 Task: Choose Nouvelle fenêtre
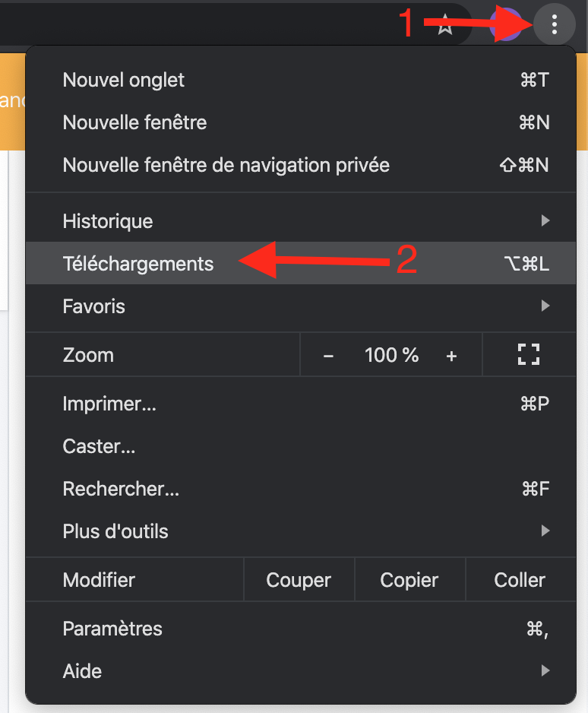pos(134,122)
